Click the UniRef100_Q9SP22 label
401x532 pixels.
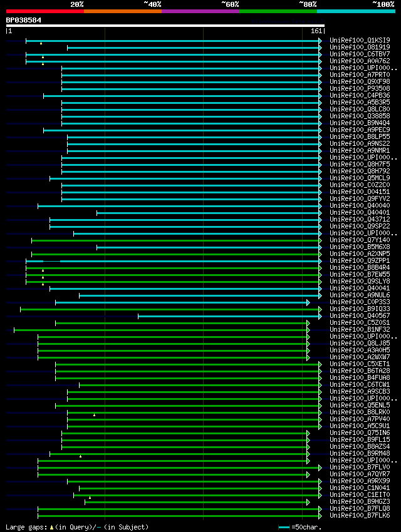click(360, 227)
